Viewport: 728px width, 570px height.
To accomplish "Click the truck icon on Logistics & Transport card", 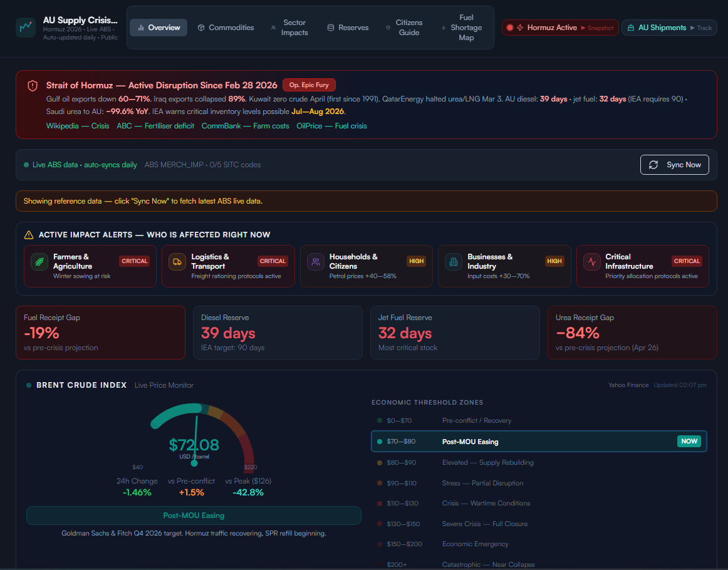I will coord(177,262).
